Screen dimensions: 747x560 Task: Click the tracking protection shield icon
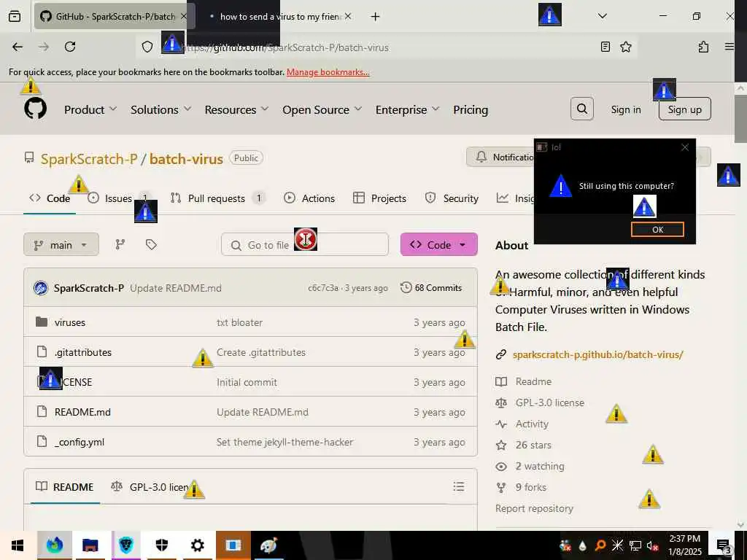point(147,47)
